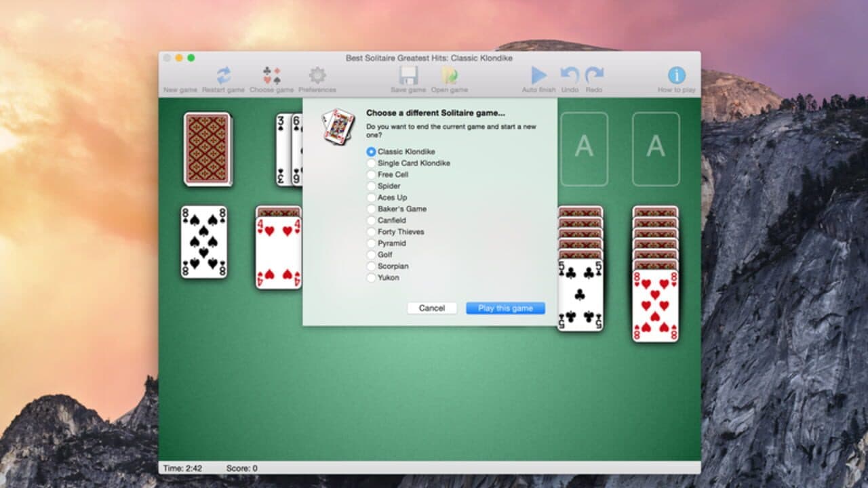The width and height of the screenshot is (868, 488).
Task: Click the playing cards icon in dialog
Action: click(338, 126)
